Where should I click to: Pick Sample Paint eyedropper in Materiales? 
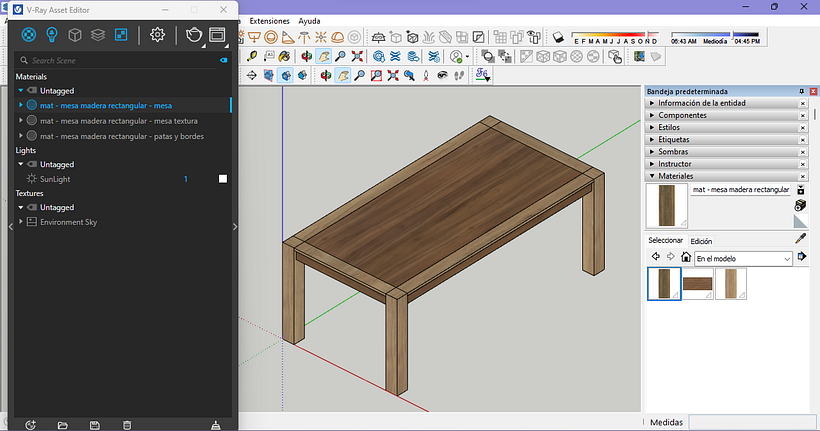coord(801,239)
